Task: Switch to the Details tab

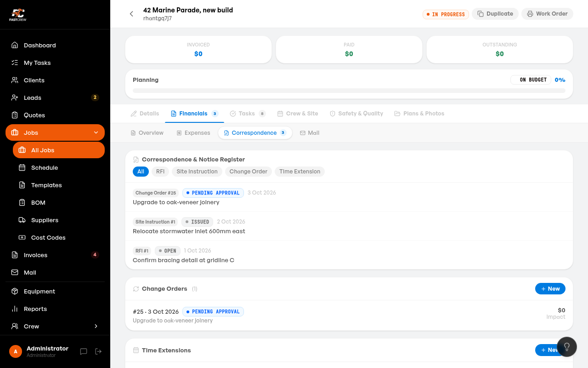Action: (145, 114)
